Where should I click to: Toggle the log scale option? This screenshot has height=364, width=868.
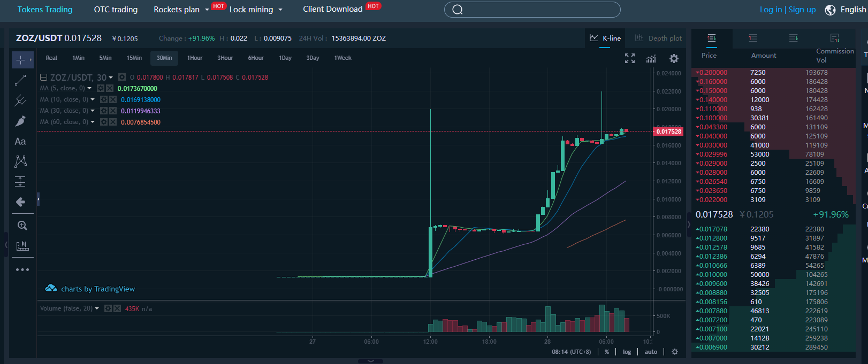click(x=627, y=352)
